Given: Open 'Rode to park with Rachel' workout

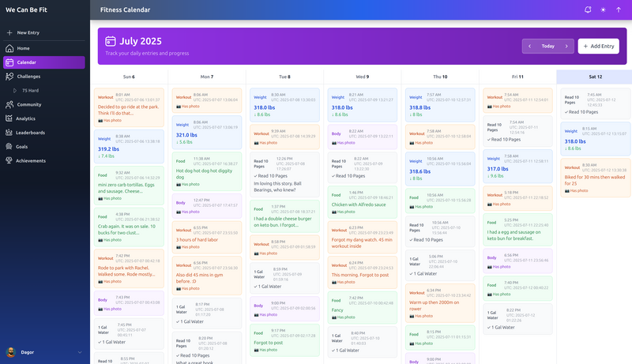Looking at the screenshot, I should (x=129, y=268).
